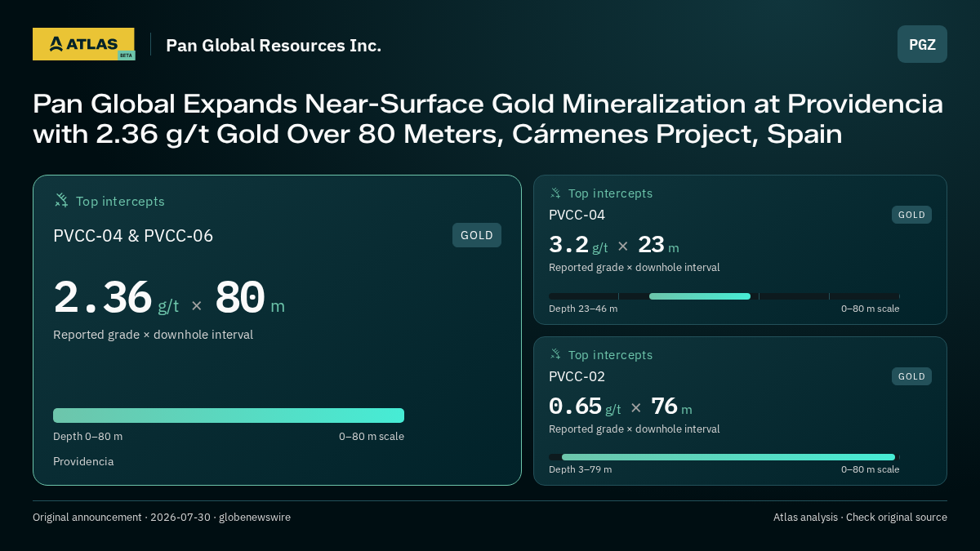Click the 2.36 g/t grade value

(116, 297)
